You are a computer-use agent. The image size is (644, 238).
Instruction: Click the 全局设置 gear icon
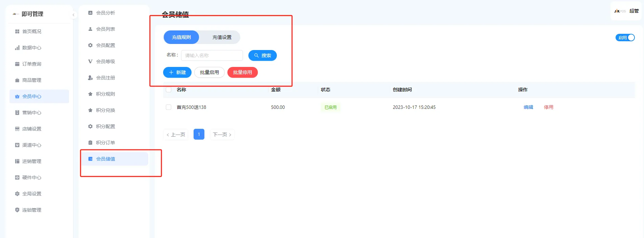click(17, 194)
